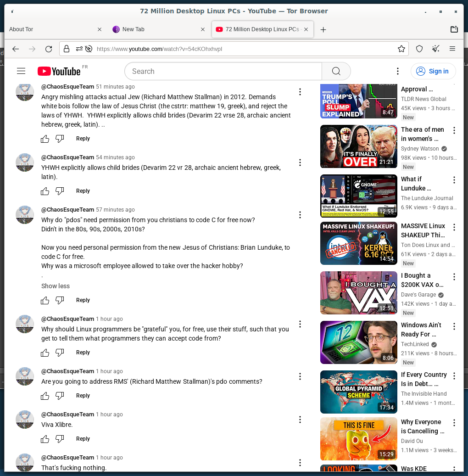Open the list all tabs icon

pyautogui.click(x=454, y=29)
